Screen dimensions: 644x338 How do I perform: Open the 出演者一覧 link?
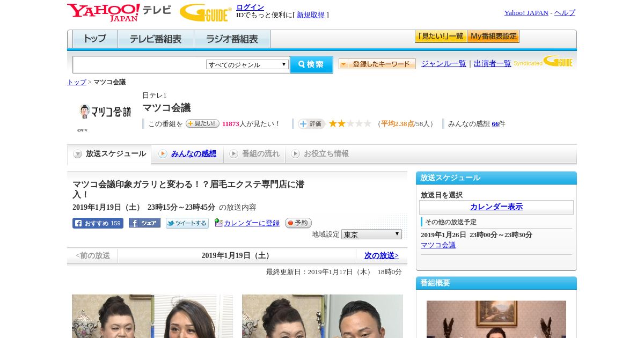tap(493, 64)
